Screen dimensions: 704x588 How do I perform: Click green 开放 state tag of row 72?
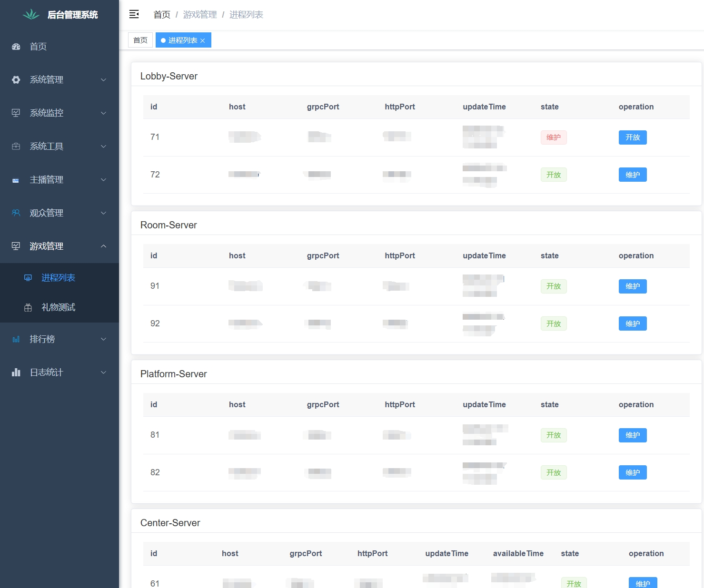tap(554, 175)
